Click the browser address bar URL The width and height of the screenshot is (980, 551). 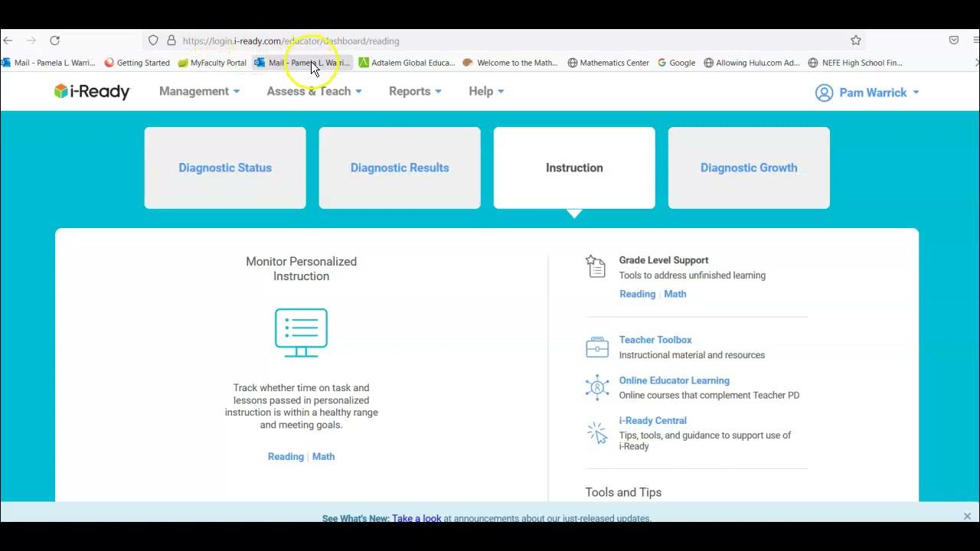(x=291, y=41)
